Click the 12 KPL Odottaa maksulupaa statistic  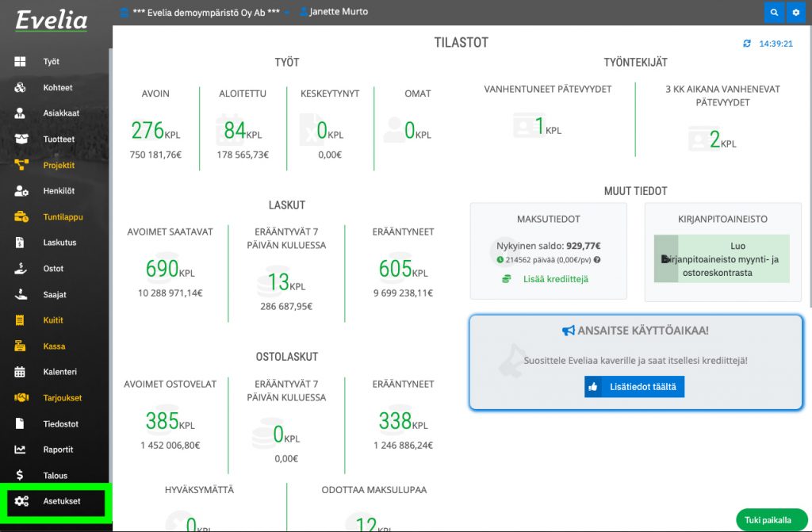pos(373,523)
